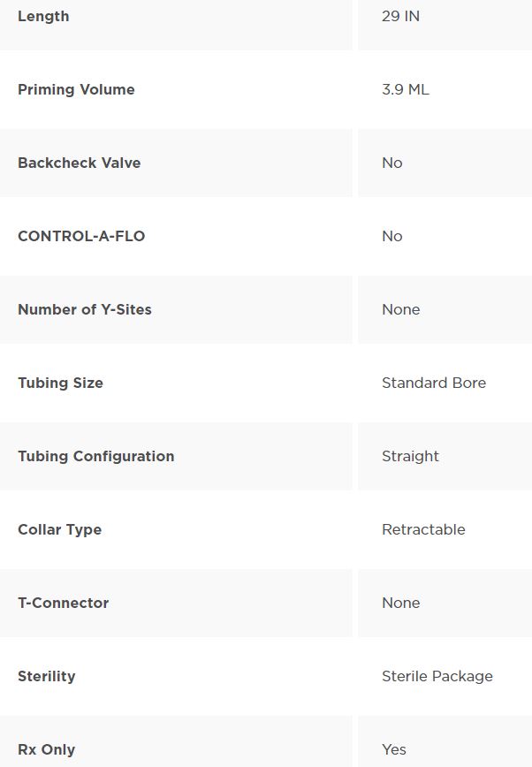Click the Backcheck Valve No value
The width and height of the screenshot is (532, 767).
(x=392, y=163)
